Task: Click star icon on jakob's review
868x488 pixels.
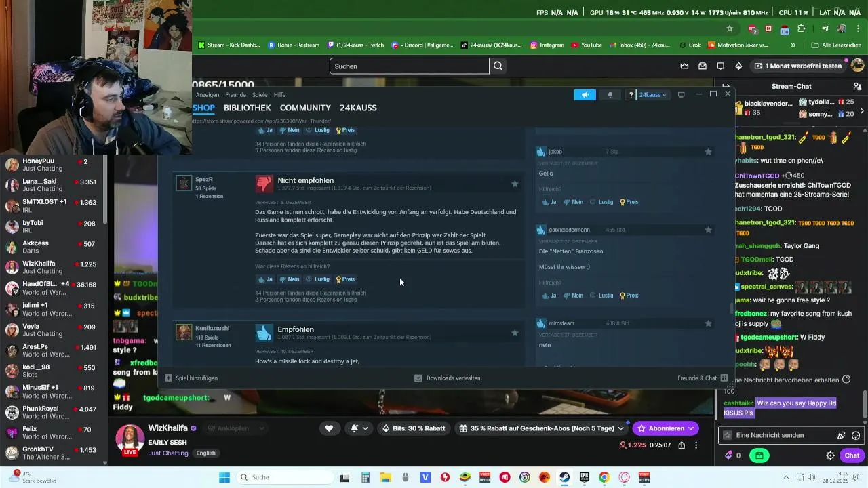Action: point(708,152)
